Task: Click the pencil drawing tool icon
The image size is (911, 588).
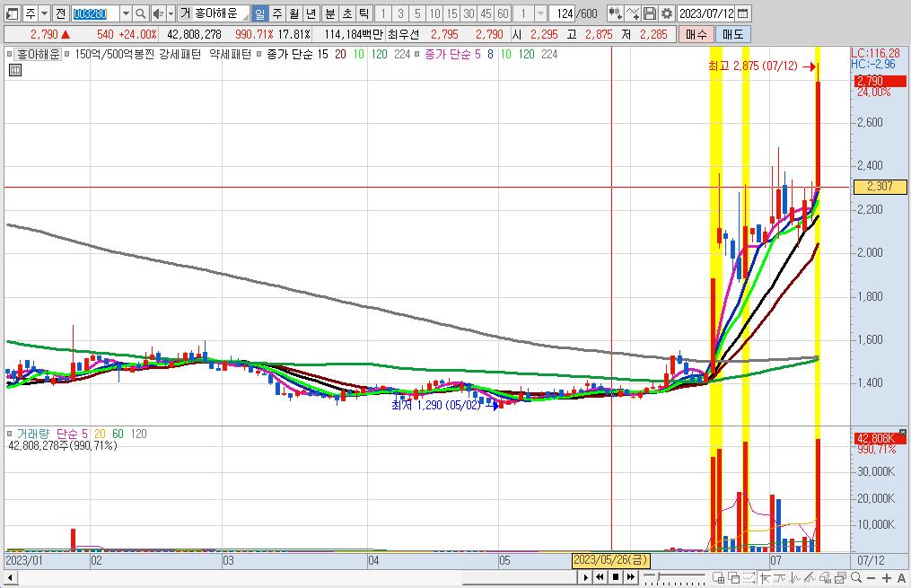Action: coord(810,577)
